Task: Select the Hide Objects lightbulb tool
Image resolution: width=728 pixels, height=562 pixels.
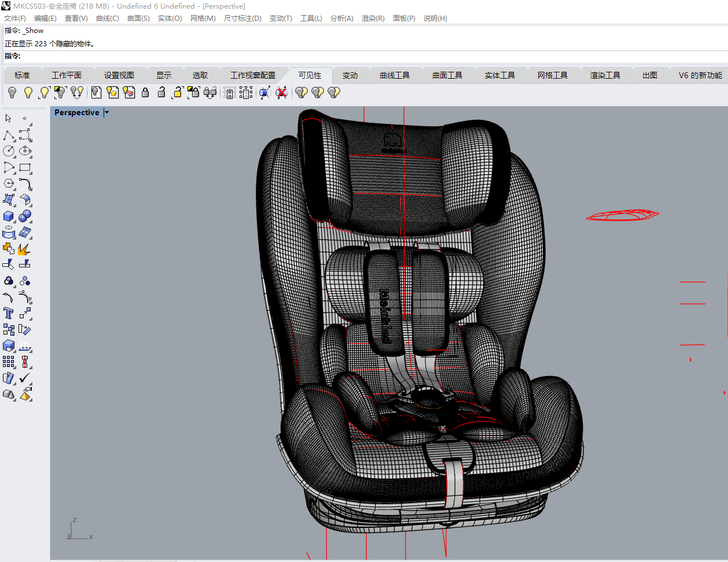Action: [12, 93]
